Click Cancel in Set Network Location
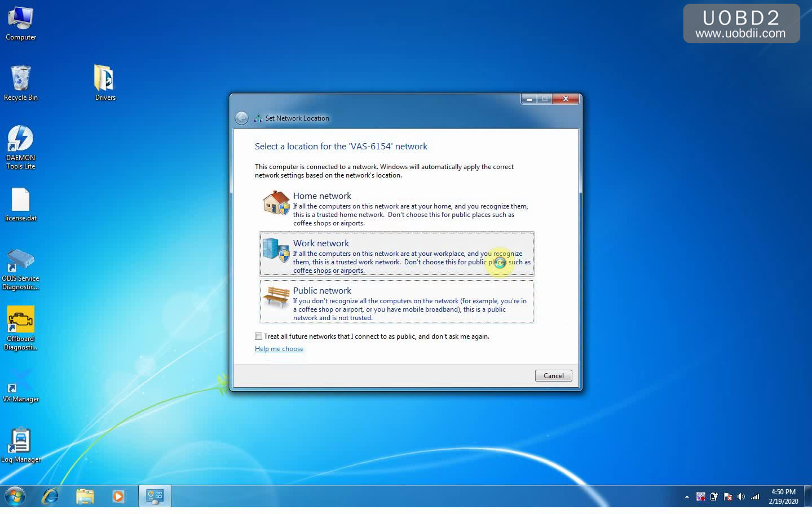The height and width of the screenshot is (514, 812). pos(553,376)
